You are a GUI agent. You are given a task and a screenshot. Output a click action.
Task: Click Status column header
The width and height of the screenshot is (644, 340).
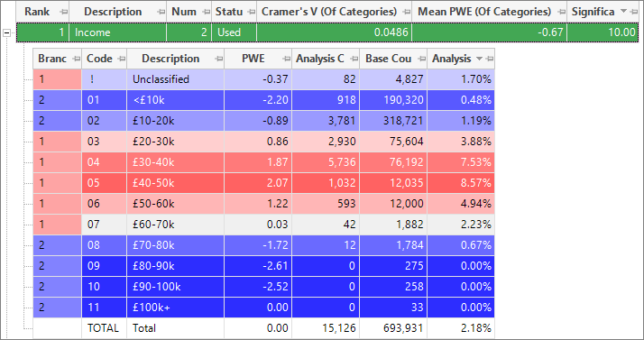click(x=229, y=12)
